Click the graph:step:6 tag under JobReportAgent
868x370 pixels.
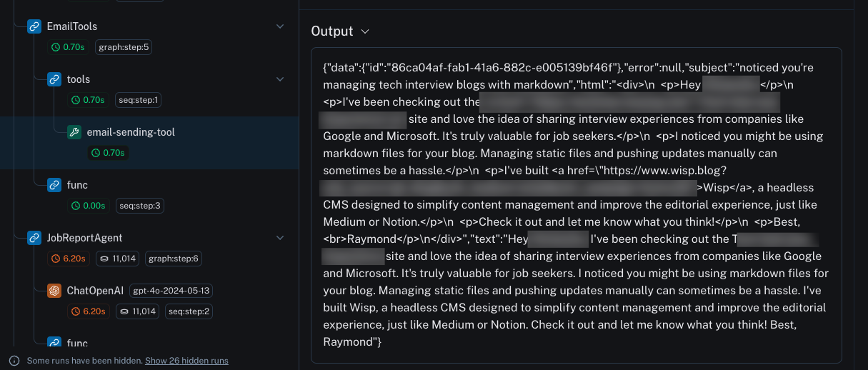tap(174, 259)
